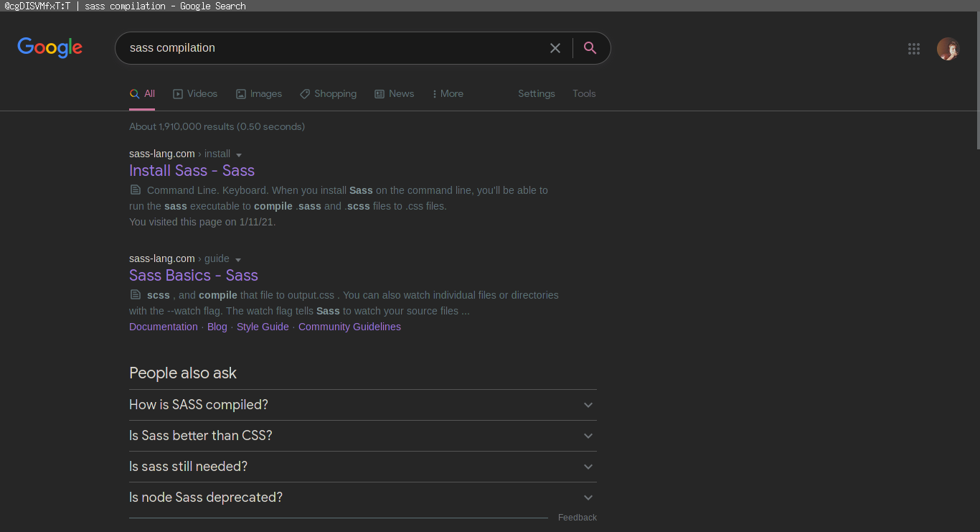Open the Google apps grid
Image resolution: width=980 pixels, height=532 pixels.
click(914, 49)
